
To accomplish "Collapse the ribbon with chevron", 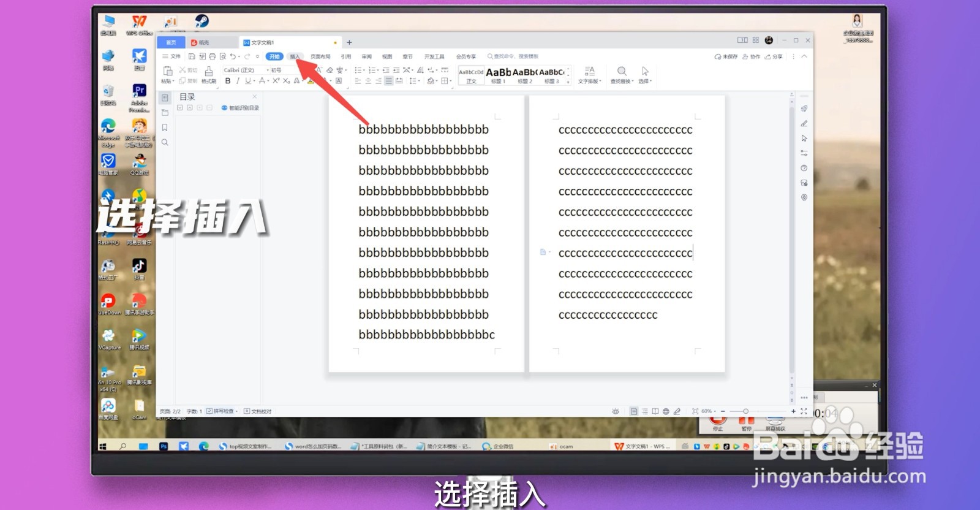I will 804,56.
